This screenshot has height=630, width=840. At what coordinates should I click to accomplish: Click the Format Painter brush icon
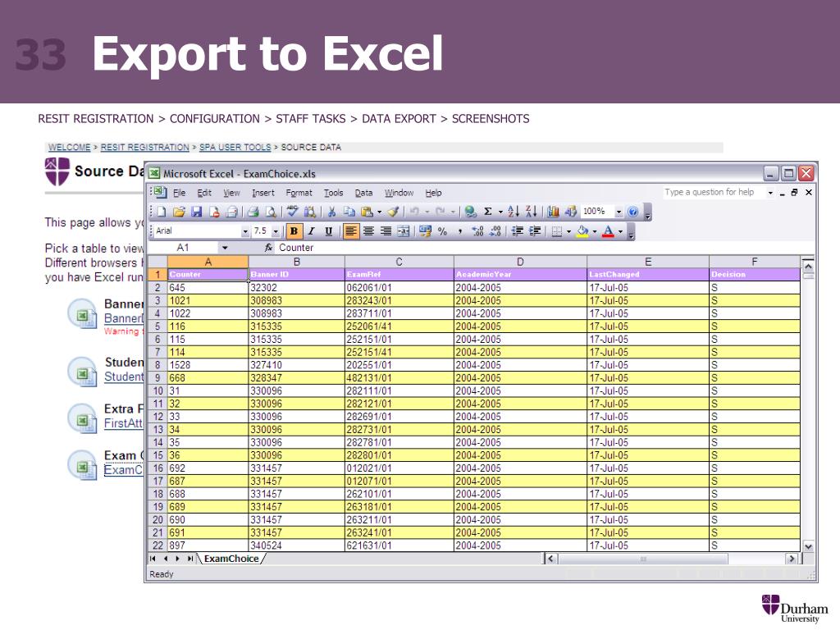394,212
